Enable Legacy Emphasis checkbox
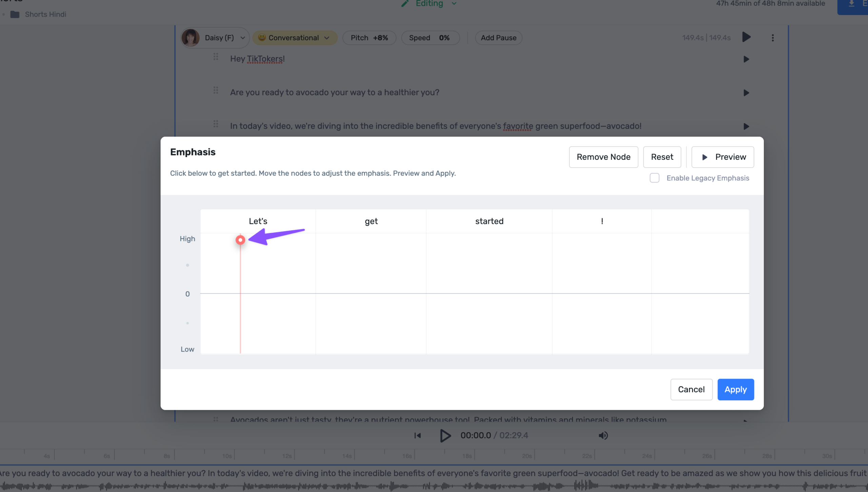Screen dimensions: 868x492 tap(654, 178)
